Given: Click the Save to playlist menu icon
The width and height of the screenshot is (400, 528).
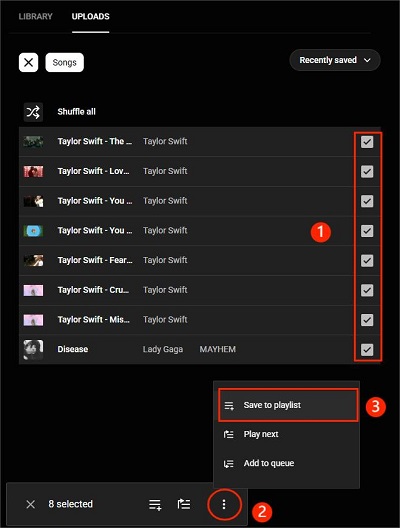Looking at the screenshot, I should pos(229,406).
